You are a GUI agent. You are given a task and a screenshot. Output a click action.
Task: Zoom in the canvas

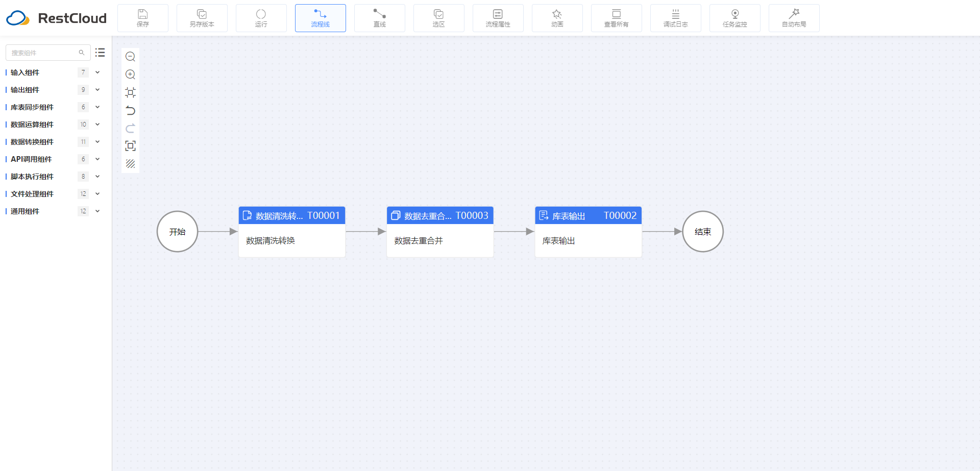click(131, 75)
